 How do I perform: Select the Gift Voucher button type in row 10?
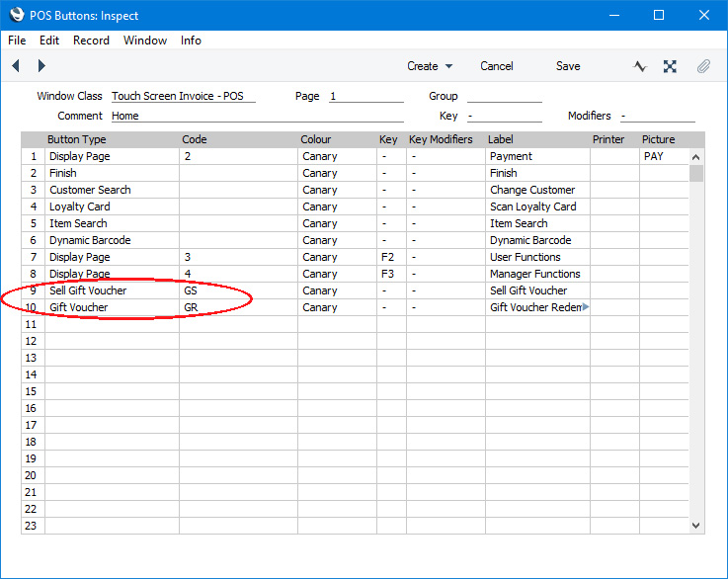[112, 307]
